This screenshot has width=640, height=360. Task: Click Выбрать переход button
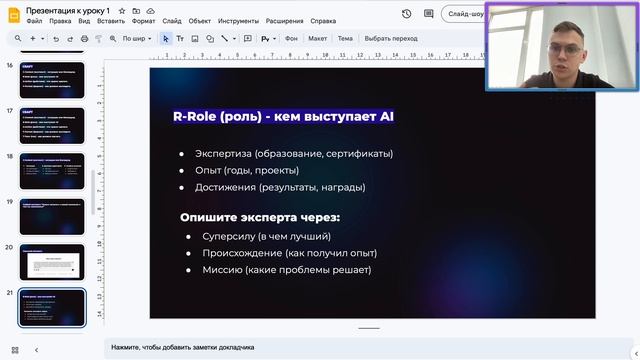[x=391, y=38]
